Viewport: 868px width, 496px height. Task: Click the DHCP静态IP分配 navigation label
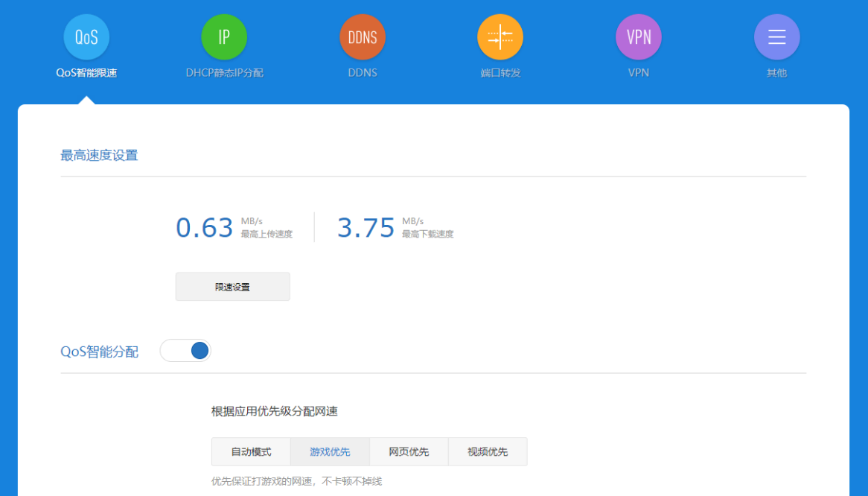tap(224, 72)
